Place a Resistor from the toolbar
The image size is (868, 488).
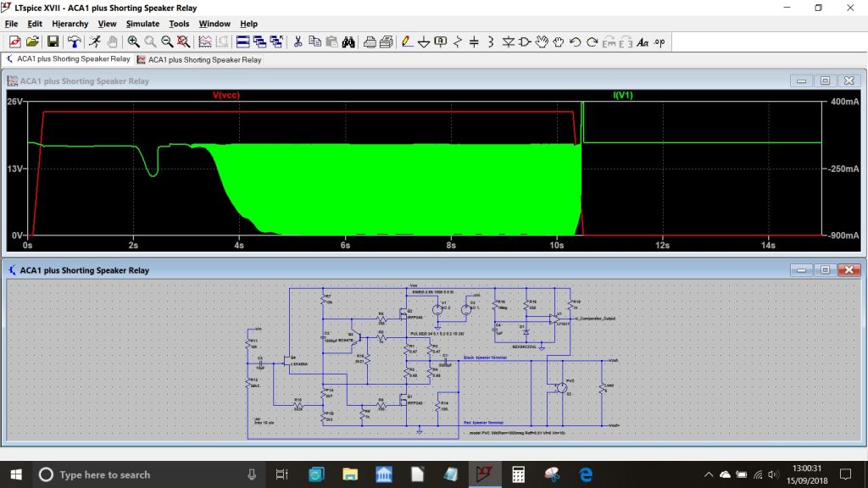(x=457, y=42)
